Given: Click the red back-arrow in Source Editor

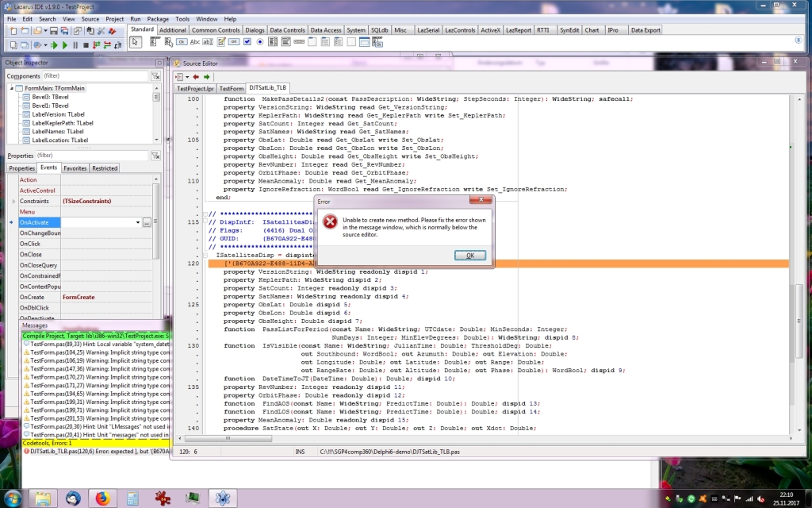Looking at the screenshot, I should 195,76.
